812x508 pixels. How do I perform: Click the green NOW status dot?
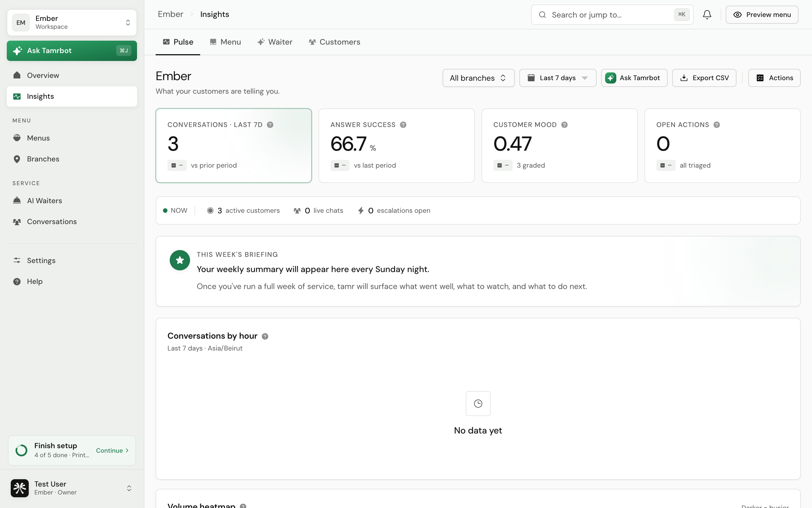pos(165,210)
